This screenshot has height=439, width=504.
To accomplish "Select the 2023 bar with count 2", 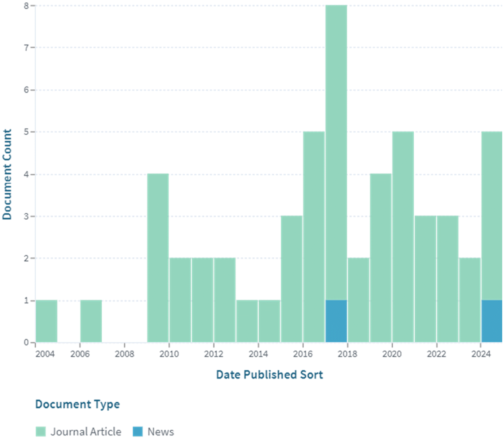I will (470, 300).
